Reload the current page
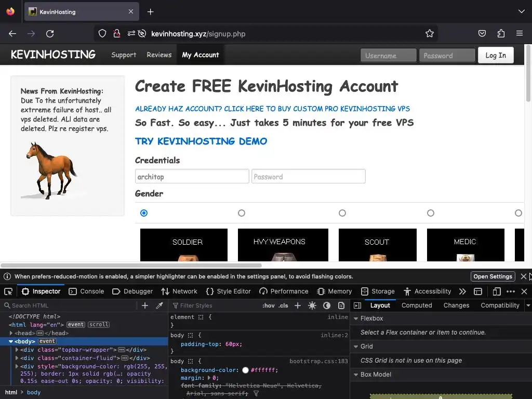The image size is (532, 399). (50, 34)
